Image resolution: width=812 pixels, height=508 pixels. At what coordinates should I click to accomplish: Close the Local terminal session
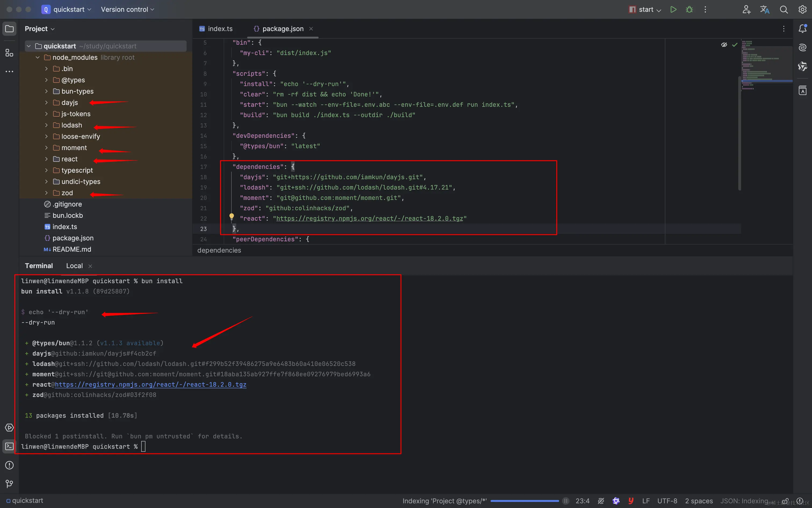click(90, 266)
